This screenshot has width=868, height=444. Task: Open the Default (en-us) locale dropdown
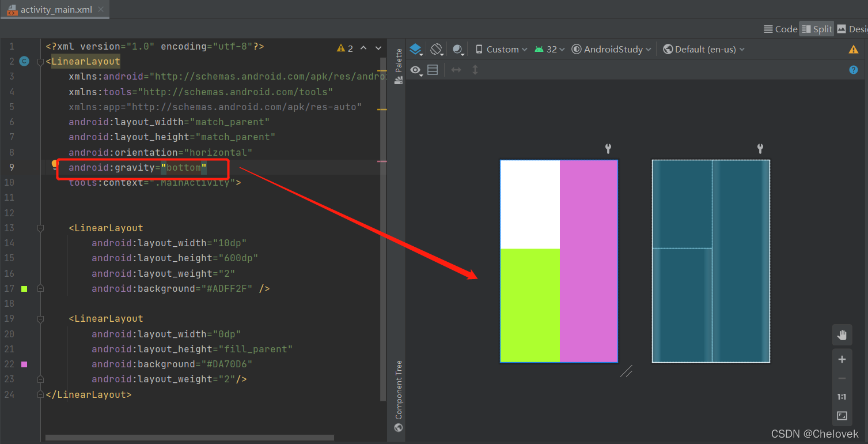coord(704,50)
